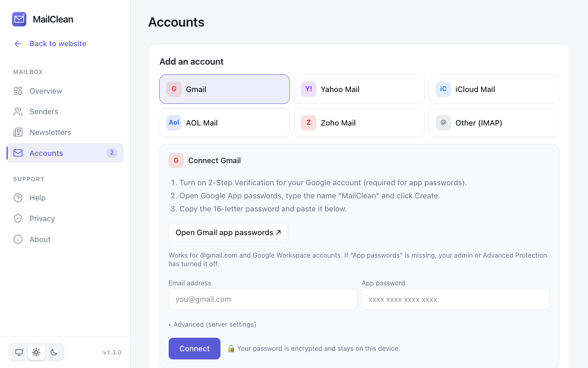Click the MailClean brand name
Screen dimensions: 588x368
coord(53,19)
